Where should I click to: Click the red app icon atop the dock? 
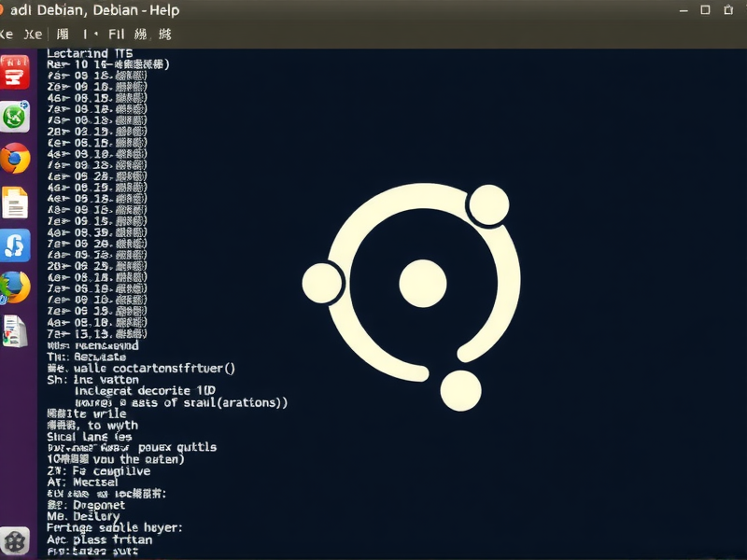(15, 72)
